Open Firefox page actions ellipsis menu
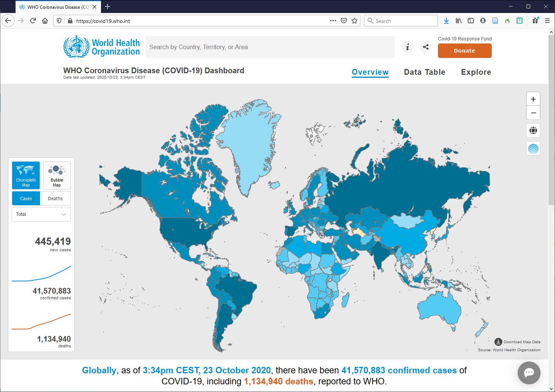The width and height of the screenshot is (555, 392). tap(333, 21)
